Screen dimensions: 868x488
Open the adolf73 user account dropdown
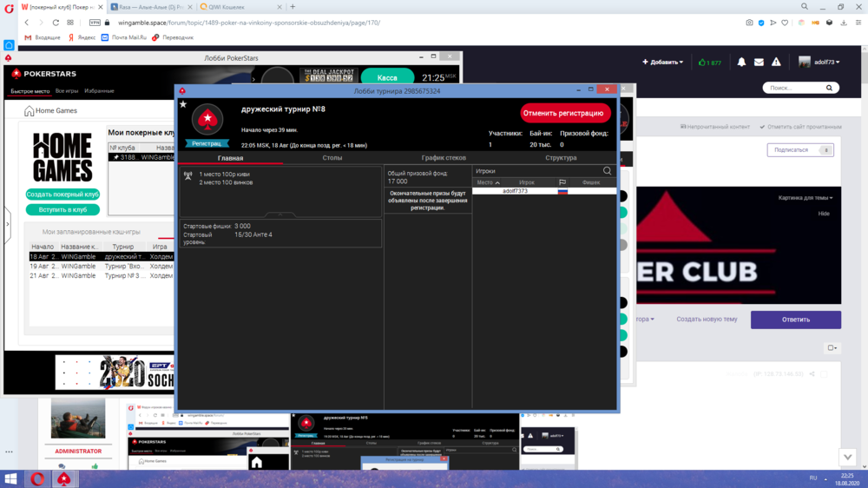[819, 63]
